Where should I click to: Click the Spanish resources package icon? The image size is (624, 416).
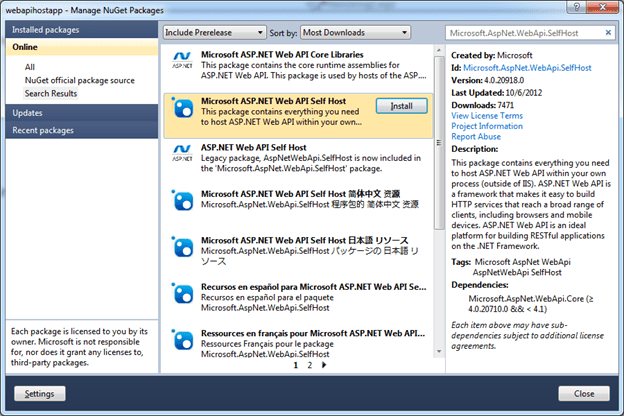183,295
